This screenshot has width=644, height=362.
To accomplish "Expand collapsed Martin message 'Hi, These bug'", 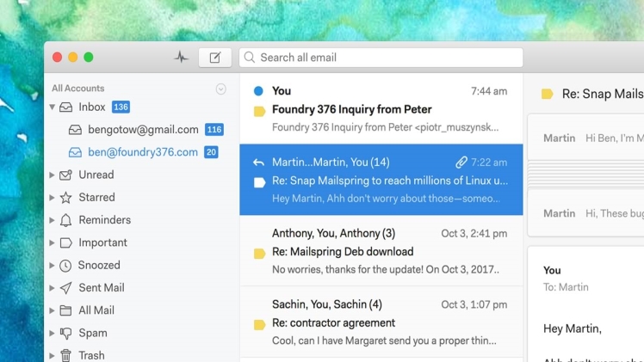I will [x=587, y=213].
